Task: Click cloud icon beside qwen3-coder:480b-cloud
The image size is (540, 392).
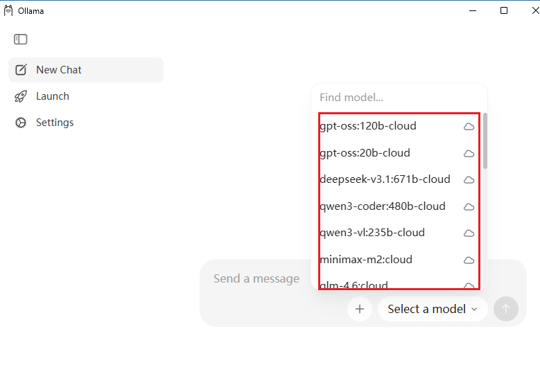Action: (469, 207)
